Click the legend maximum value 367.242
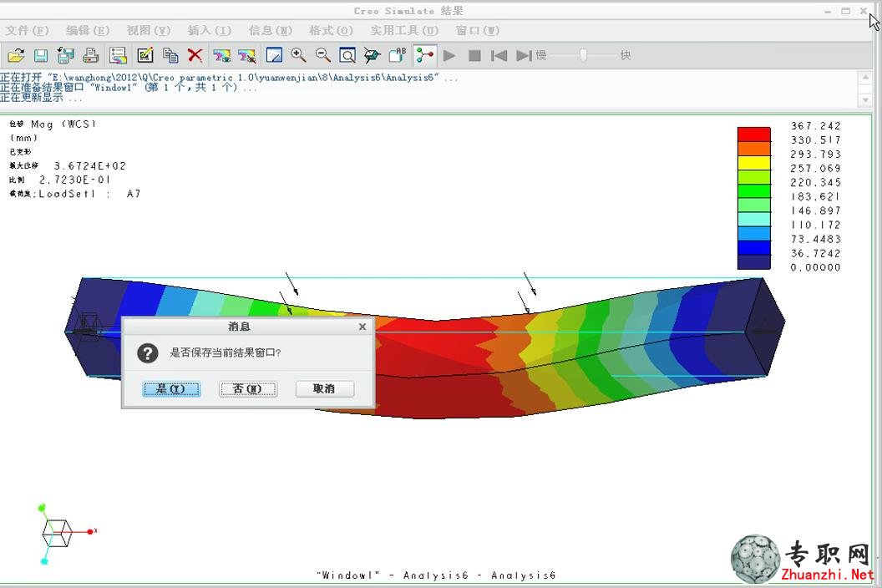The image size is (882, 588). [x=816, y=126]
